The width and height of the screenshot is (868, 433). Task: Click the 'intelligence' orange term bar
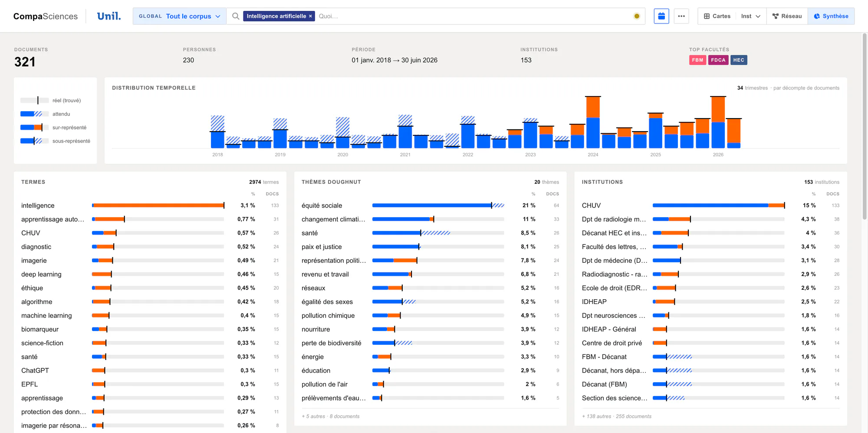click(158, 205)
